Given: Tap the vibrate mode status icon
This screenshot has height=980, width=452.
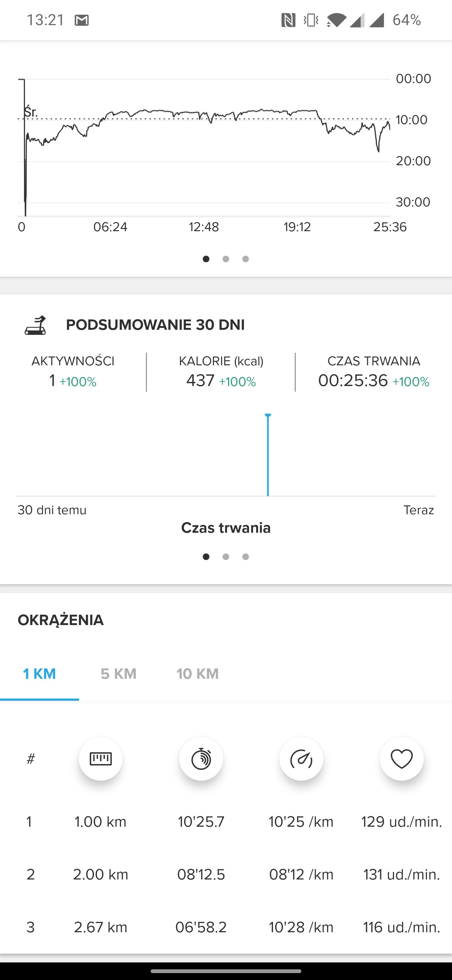Looking at the screenshot, I should [x=311, y=20].
